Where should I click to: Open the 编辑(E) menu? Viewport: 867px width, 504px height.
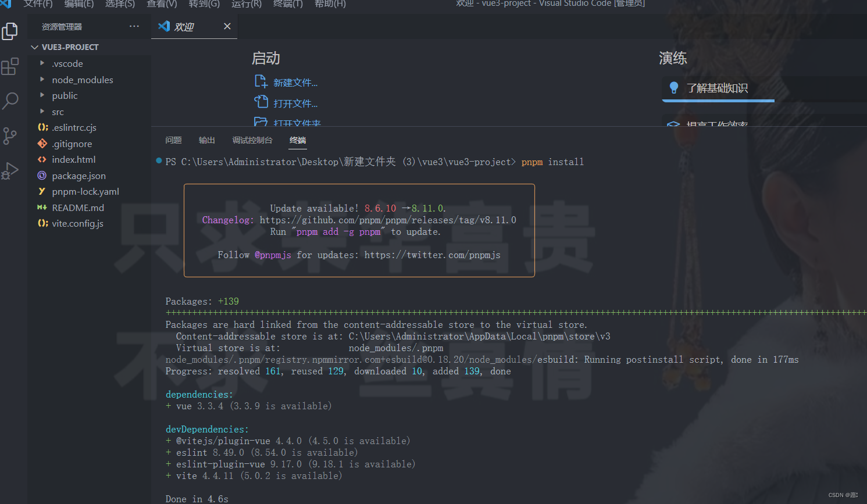point(79,3)
